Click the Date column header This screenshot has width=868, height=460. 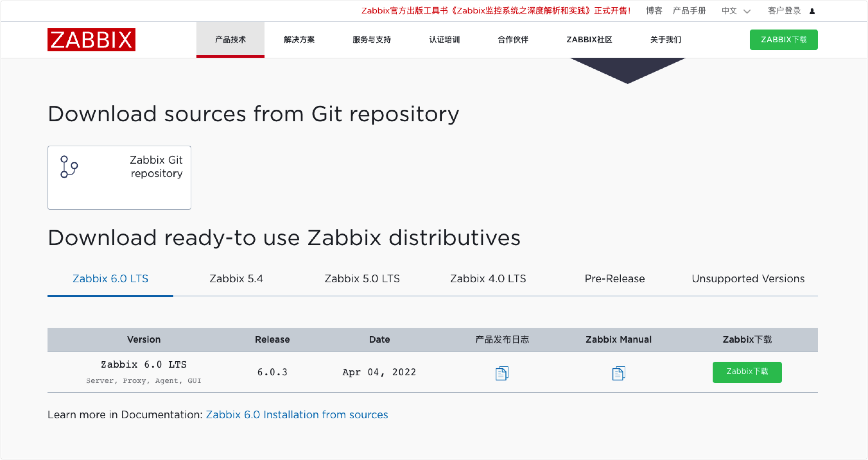(379, 339)
